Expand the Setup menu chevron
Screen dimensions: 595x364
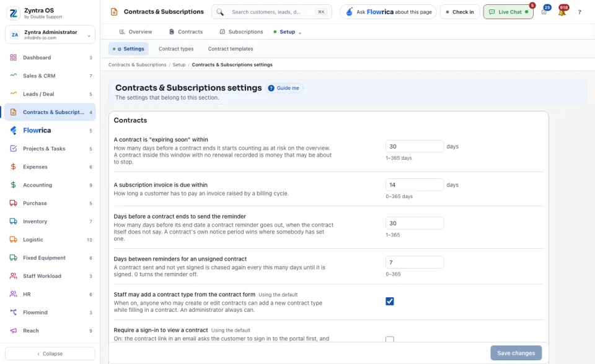[300, 33]
